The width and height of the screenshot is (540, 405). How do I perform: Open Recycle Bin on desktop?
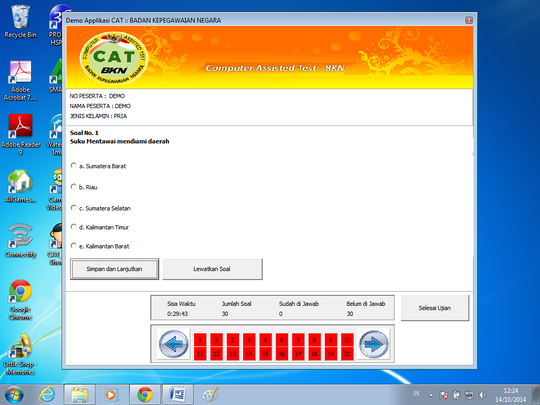[x=20, y=21]
